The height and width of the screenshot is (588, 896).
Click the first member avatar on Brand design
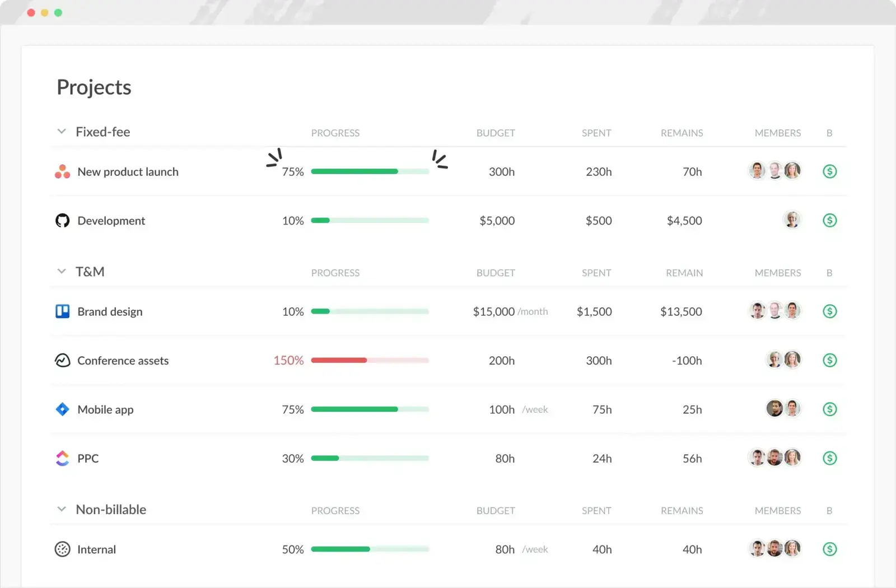[757, 311]
